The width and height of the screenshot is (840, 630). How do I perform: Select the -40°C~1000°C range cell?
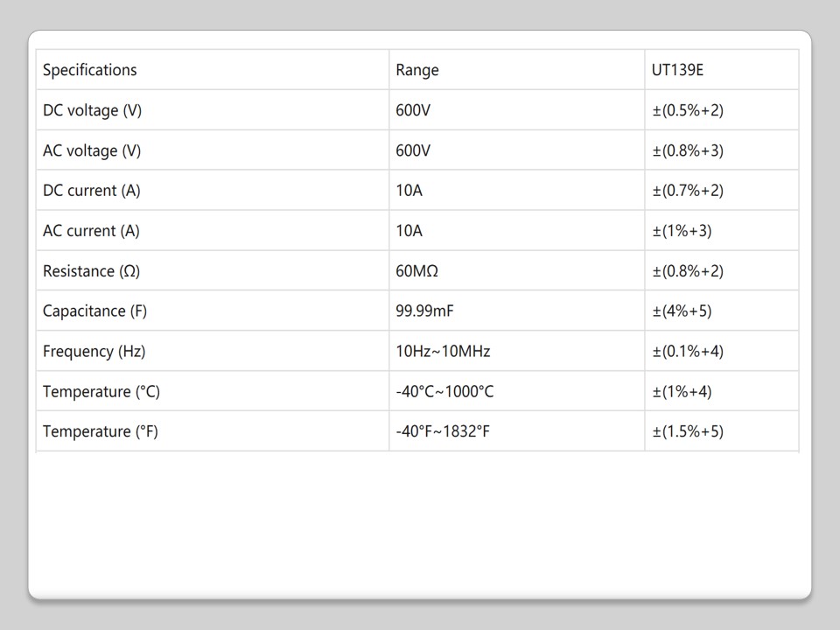point(444,392)
